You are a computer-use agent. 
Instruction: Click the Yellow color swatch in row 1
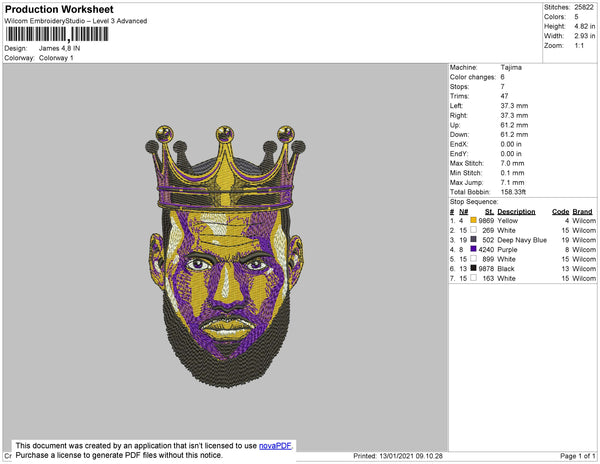coord(473,220)
